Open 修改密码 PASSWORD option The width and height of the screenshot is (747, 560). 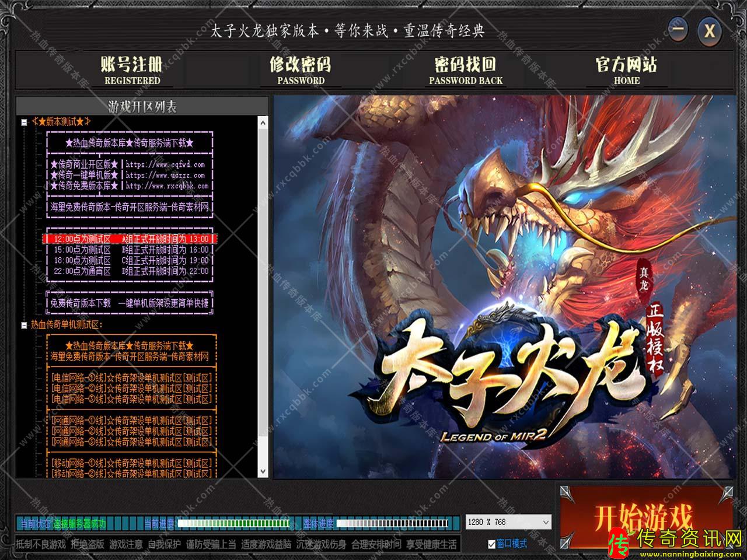[x=301, y=70]
